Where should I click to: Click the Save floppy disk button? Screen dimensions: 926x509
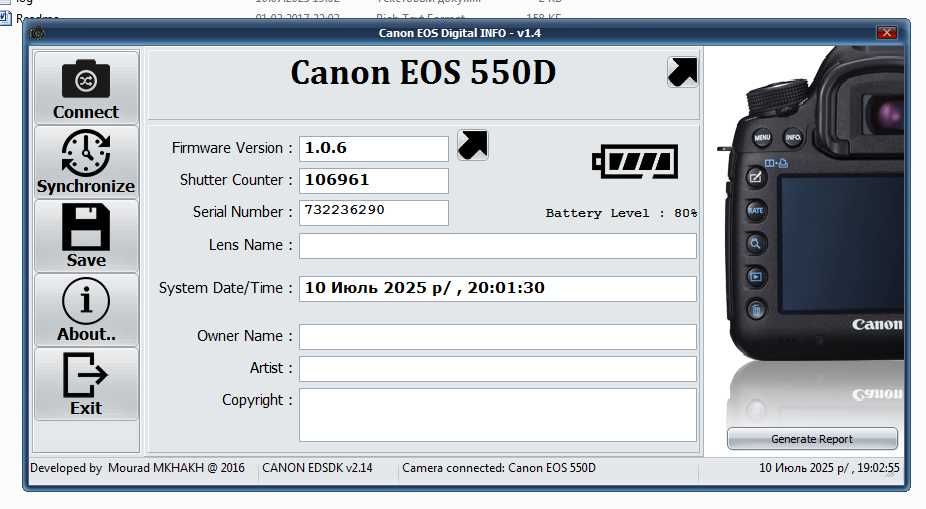(x=86, y=236)
